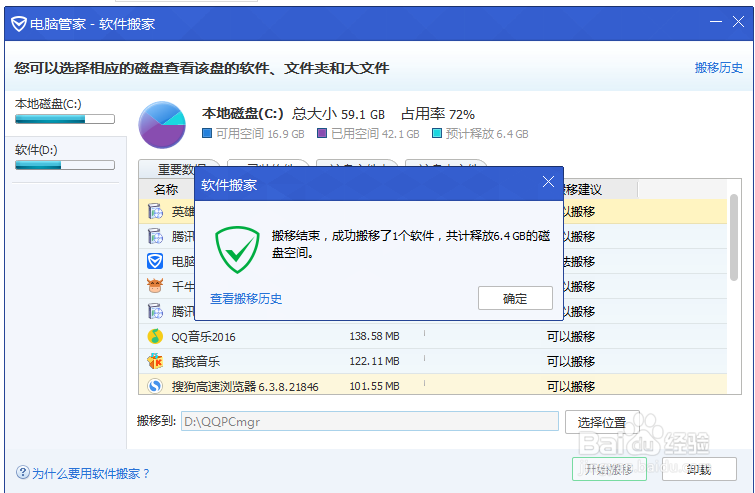
Task: Select 搜狗高速浏览器 6.3.8.21846 row name
Action: pyautogui.click(x=245, y=387)
